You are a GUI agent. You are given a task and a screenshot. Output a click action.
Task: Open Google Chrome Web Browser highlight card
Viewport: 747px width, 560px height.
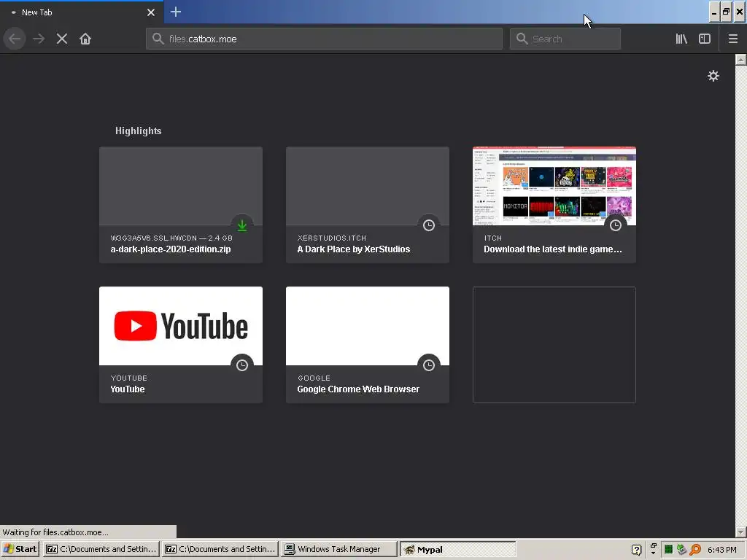(368, 345)
